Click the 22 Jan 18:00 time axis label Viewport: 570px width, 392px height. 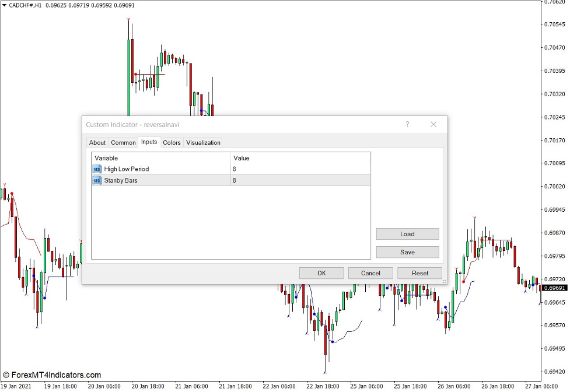(x=323, y=386)
